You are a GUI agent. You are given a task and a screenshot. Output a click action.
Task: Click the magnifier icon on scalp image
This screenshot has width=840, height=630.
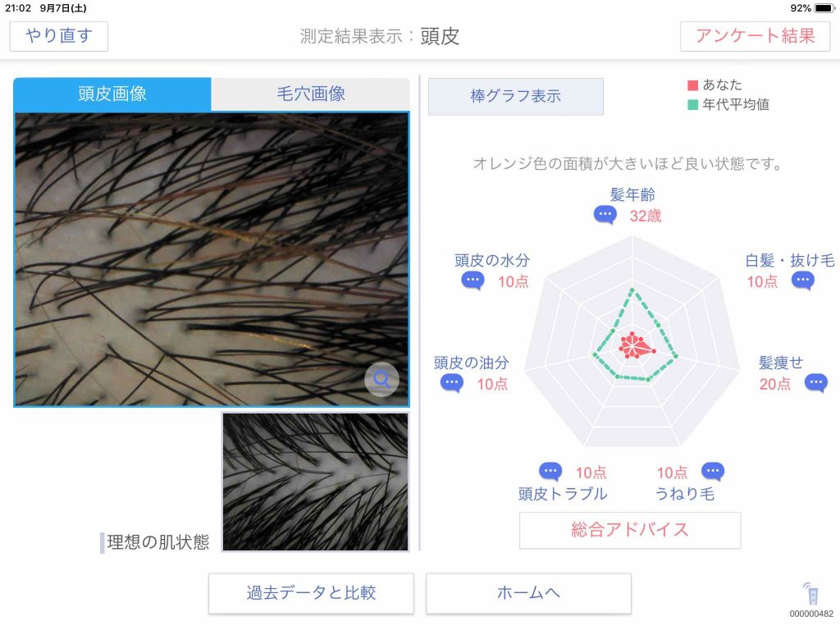tap(381, 379)
